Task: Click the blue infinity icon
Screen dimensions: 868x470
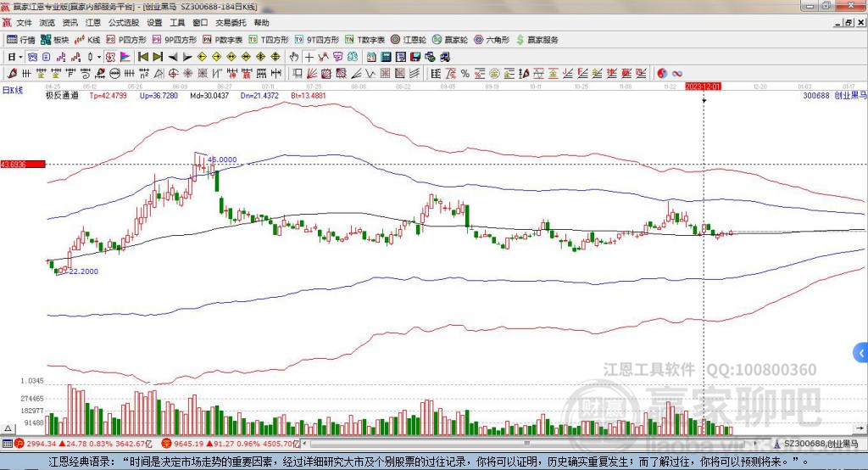Action: [x=676, y=73]
